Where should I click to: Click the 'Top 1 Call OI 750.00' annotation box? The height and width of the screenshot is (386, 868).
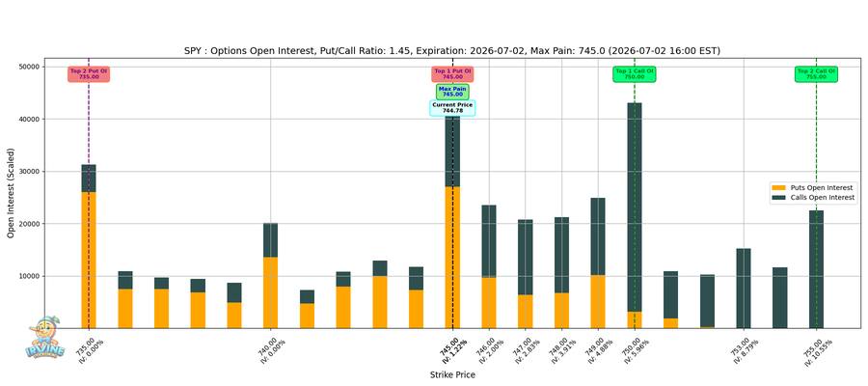[x=635, y=74]
